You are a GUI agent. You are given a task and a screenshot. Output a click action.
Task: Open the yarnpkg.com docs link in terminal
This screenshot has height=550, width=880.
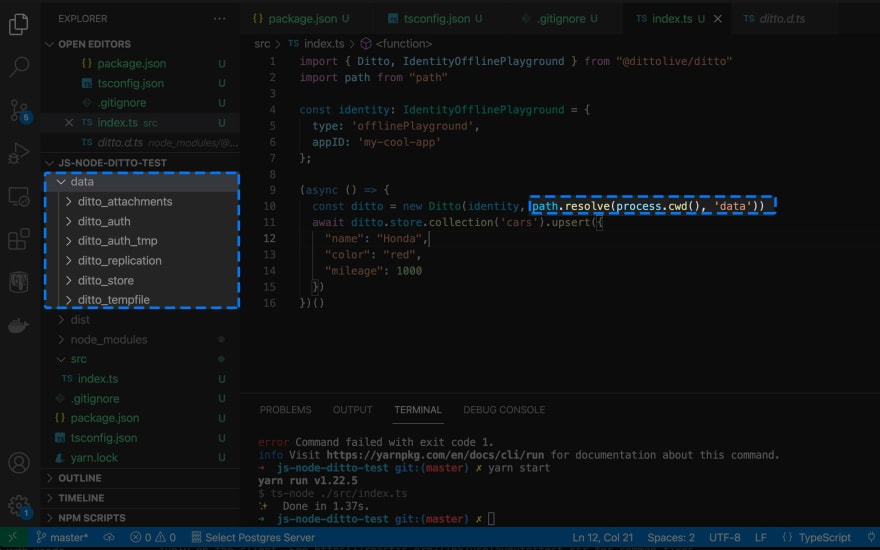click(x=436, y=455)
